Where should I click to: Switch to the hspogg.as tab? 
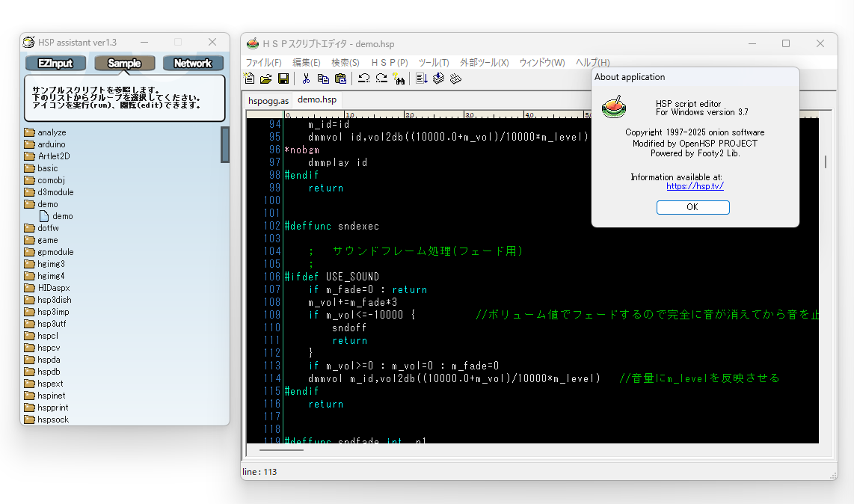(268, 101)
